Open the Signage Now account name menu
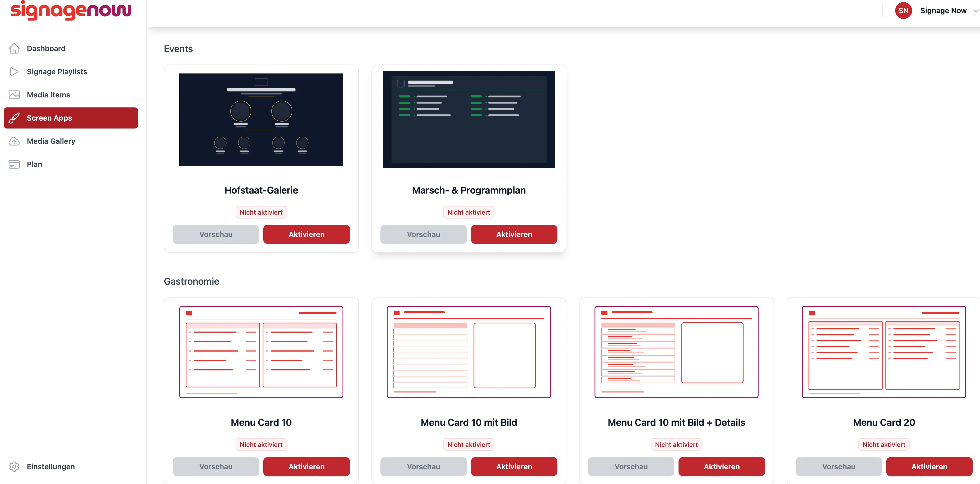The width and height of the screenshot is (980, 484). (943, 11)
